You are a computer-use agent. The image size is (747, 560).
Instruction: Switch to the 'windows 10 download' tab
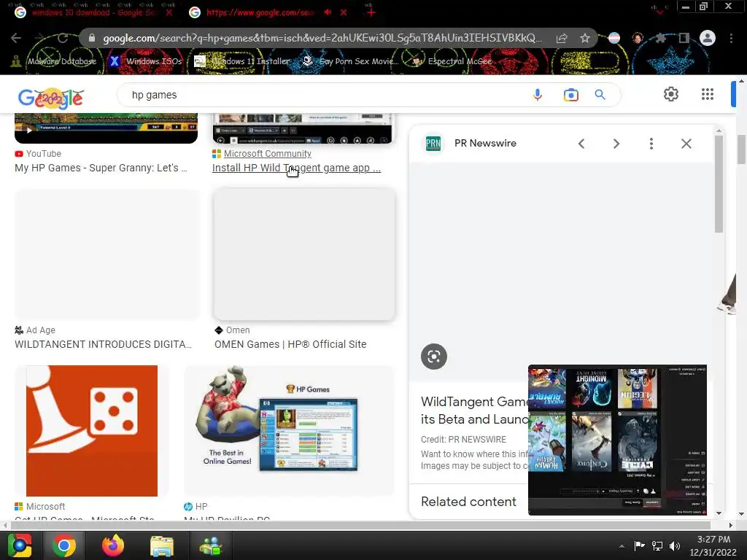pos(93,12)
